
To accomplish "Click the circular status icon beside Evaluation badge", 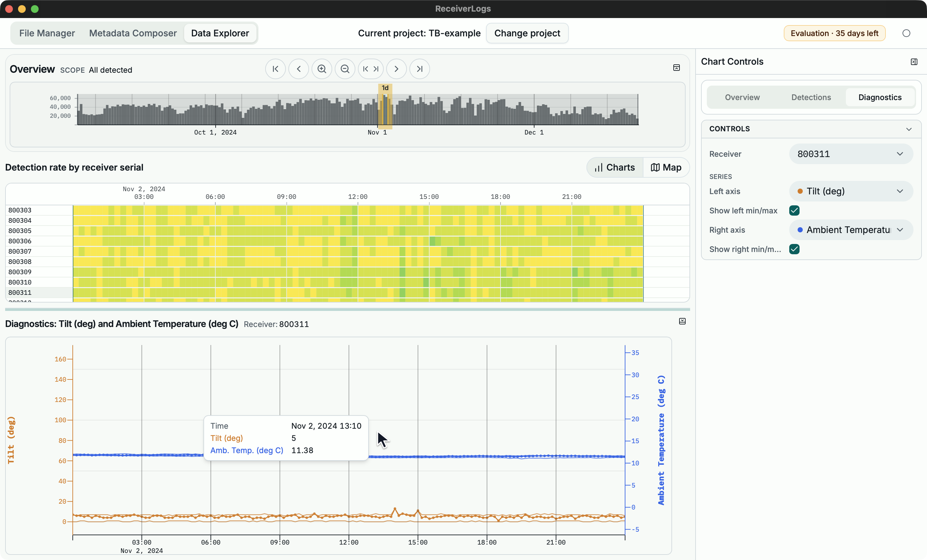I will [x=906, y=33].
